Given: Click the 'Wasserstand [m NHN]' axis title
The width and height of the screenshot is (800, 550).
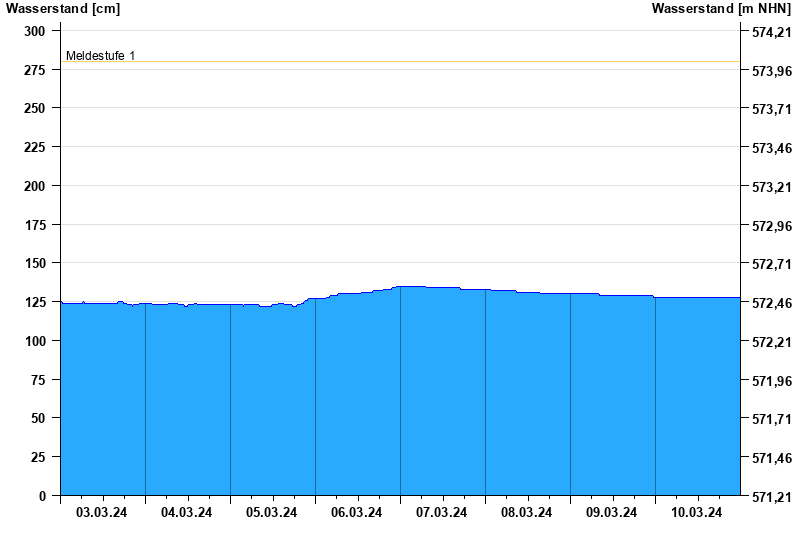Looking at the screenshot, I should point(721,9).
